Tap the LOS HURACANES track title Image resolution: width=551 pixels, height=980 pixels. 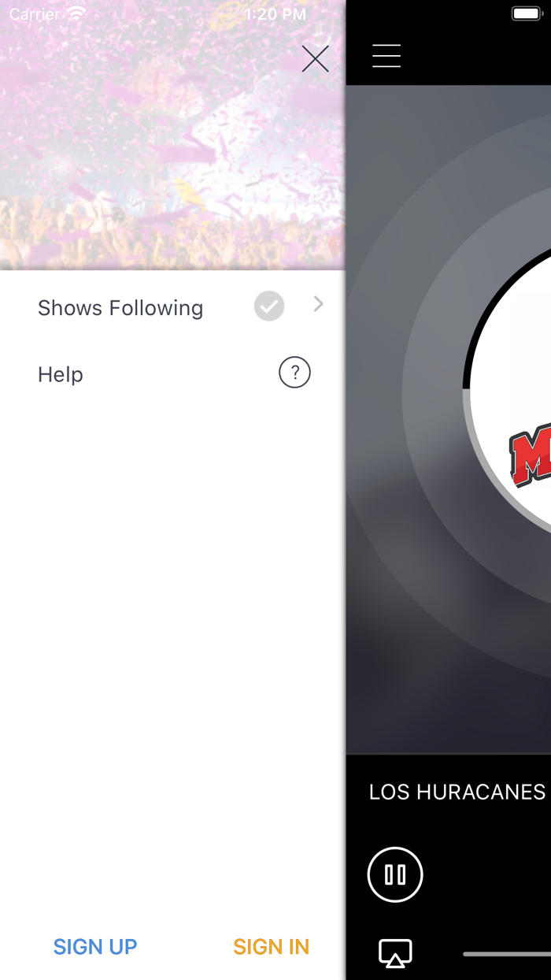point(457,792)
